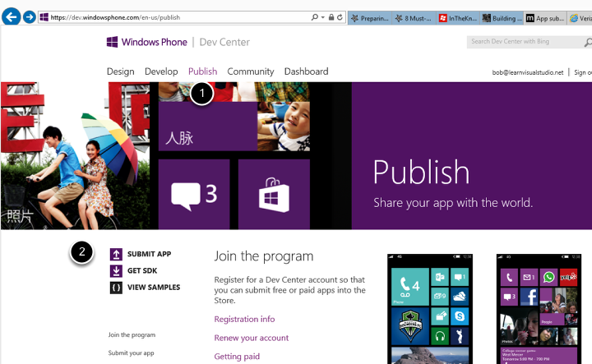This screenshot has height=364, width=592.
Task: Select the Community navigation item
Action: 251,71
